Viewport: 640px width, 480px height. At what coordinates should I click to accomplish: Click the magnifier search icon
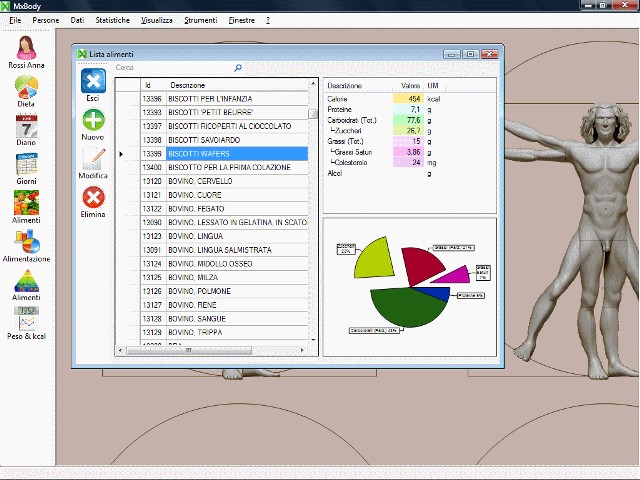[x=238, y=68]
